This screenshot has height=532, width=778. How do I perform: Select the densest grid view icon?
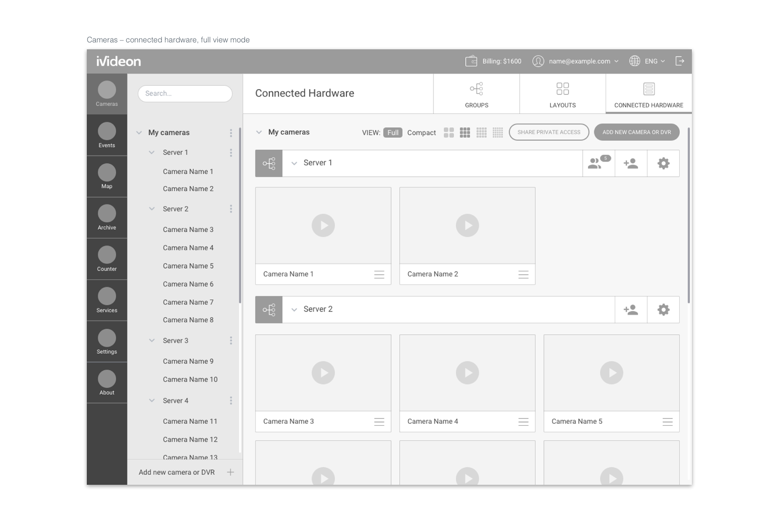point(498,132)
